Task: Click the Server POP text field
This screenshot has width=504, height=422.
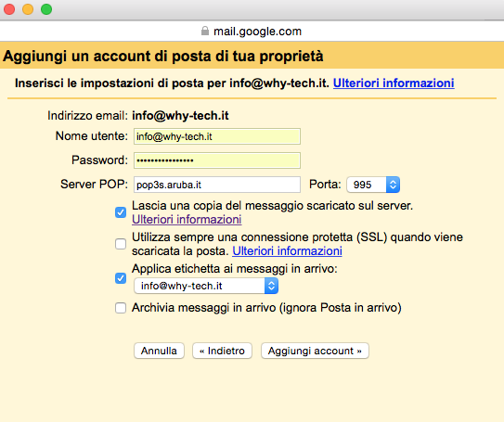Action: pyautogui.click(x=217, y=185)
